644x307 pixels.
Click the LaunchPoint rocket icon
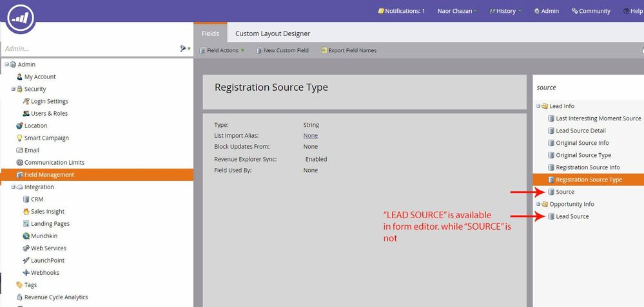(26, 261)
